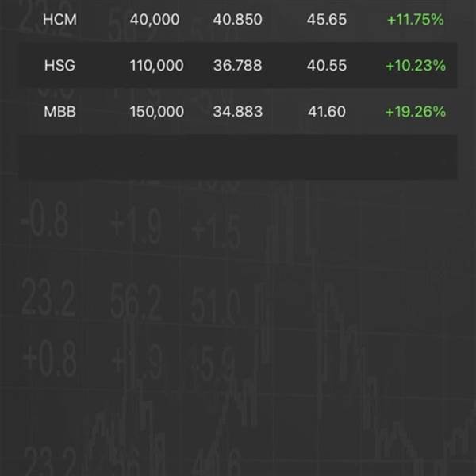This screenshot has width=476, height=476.
Task: Select the MBB stock ticker
Action: (59, 112)
